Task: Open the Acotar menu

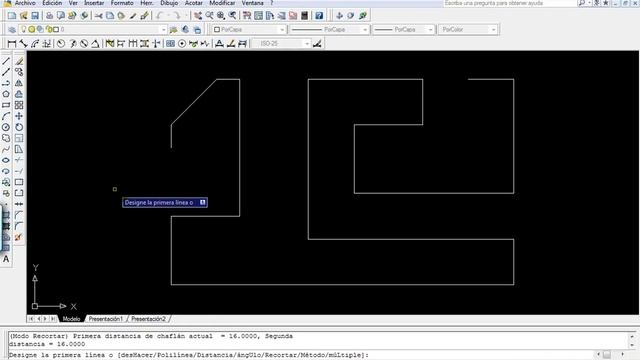Action: point(193,3)
